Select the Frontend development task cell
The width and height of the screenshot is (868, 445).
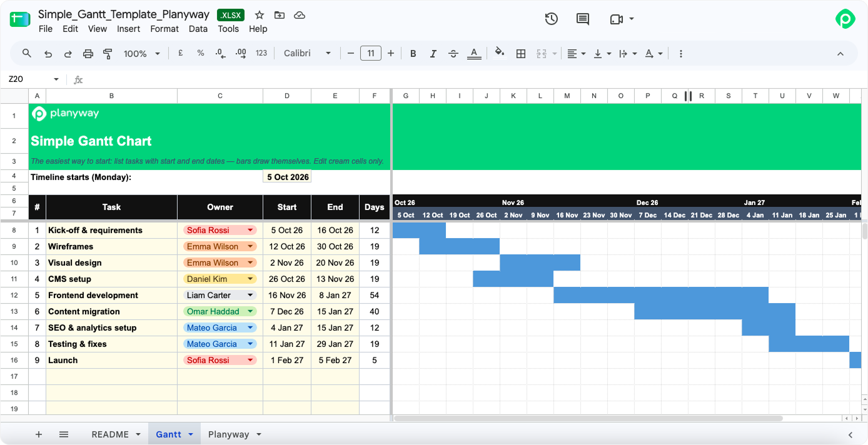(x=111, y=296)
